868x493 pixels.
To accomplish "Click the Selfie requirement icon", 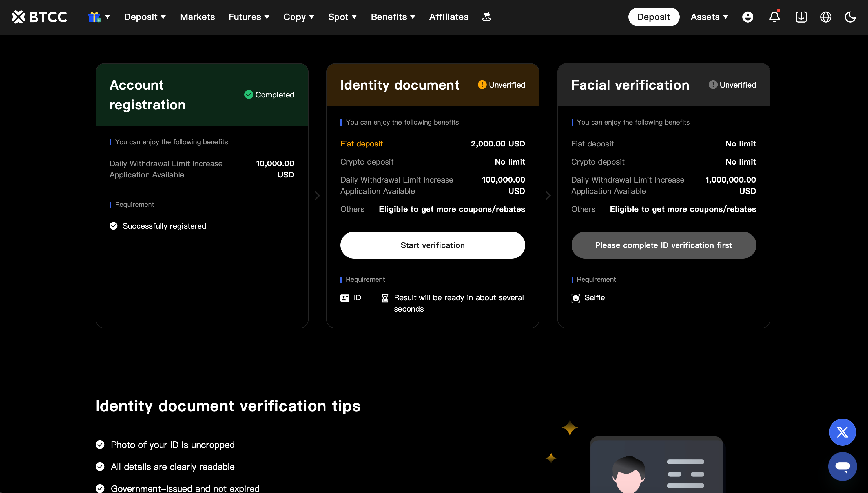I will click(x=575, y=297).
